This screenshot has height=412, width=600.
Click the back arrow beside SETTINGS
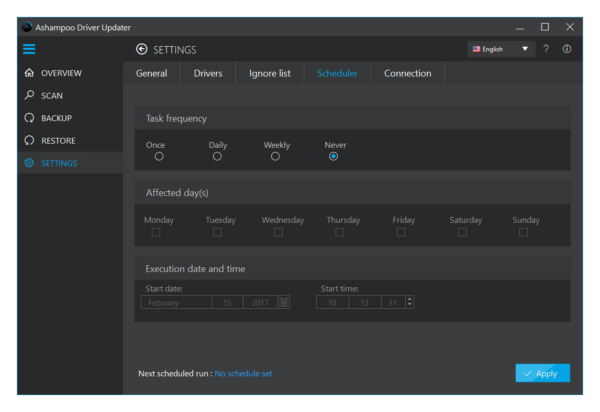(142, 49)
